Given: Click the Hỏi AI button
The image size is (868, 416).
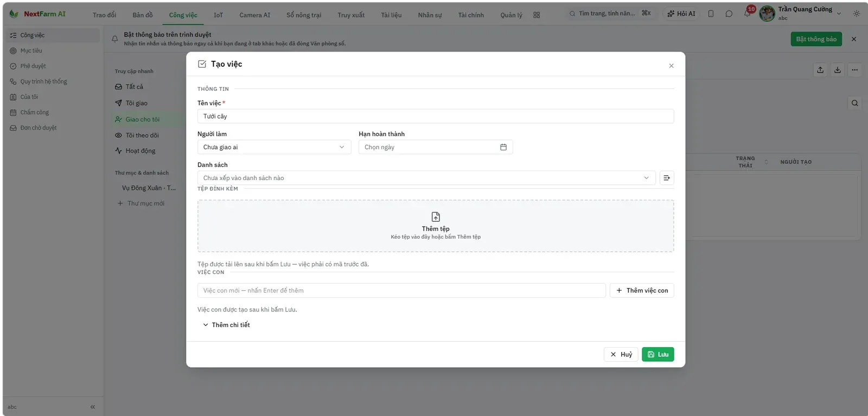Looking at the screenshot, I should [x=681, y=14].
